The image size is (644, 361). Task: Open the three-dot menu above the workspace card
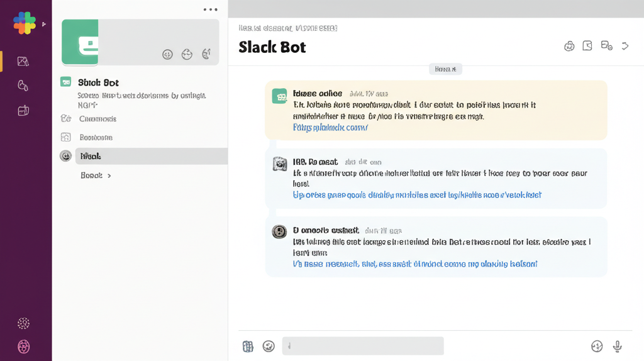pos(210,9)
